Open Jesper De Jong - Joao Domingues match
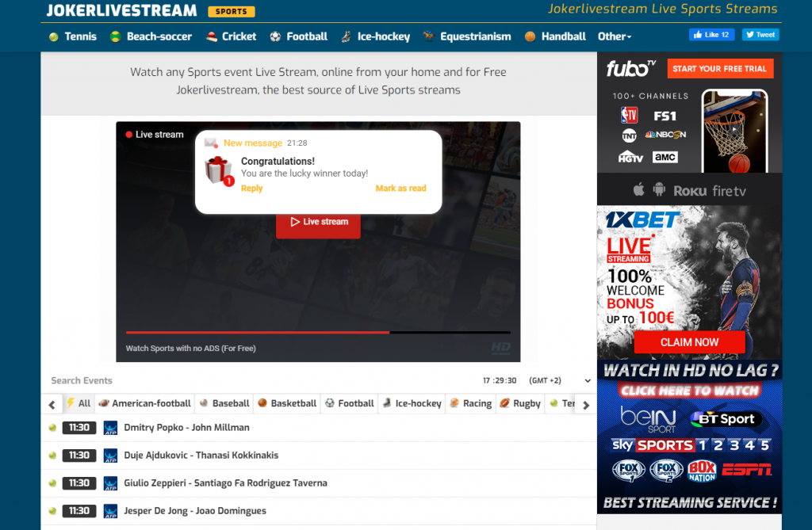812x530 pixels. pos(195,511)
